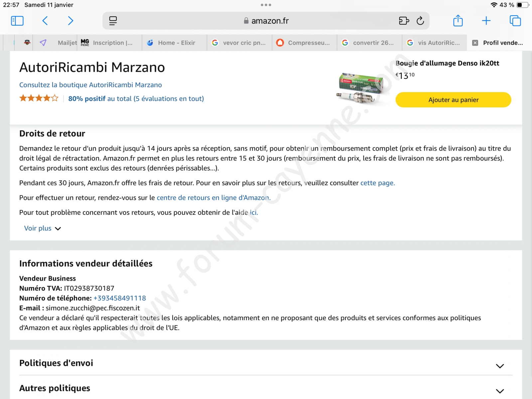Switch to the vis AutoriRic... tab
The width and height of the screenshot is (532, 399).
(434, 43)
